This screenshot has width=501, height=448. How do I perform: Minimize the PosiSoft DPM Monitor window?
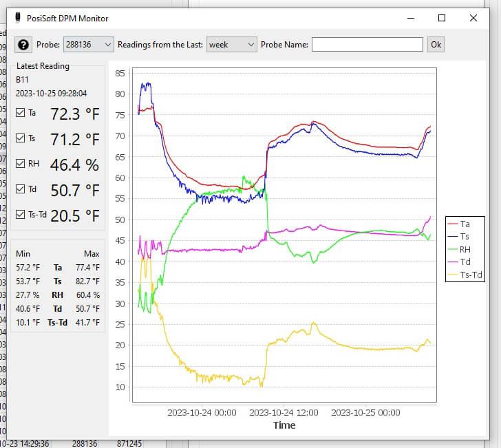pyautogui.click(x=410, y=19)
